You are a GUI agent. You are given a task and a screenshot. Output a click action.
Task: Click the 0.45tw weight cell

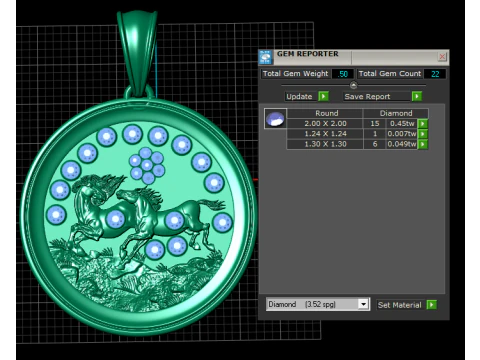(402, 124)
